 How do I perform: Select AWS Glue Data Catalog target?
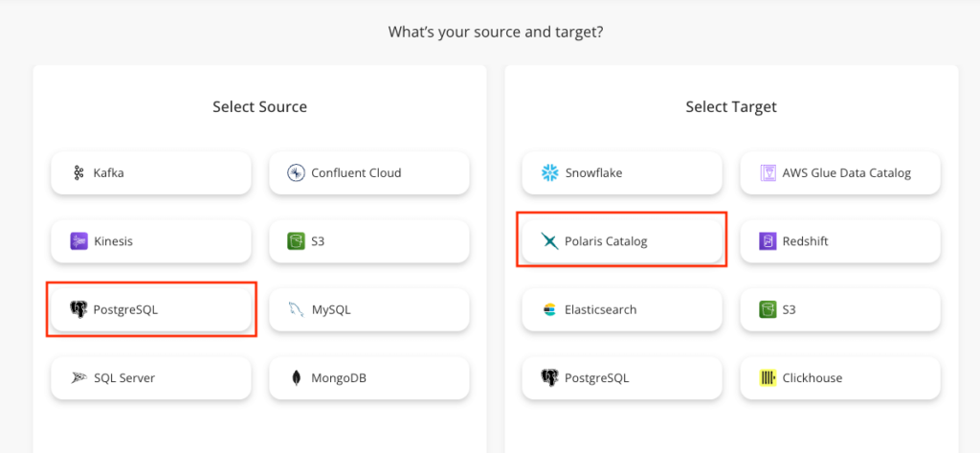coord(840,172)
